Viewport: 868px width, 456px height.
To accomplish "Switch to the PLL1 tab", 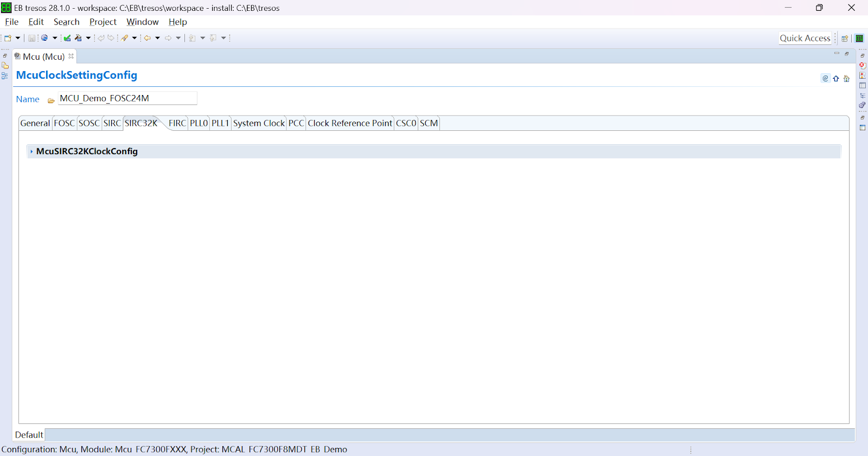I will tap(220, 123).
